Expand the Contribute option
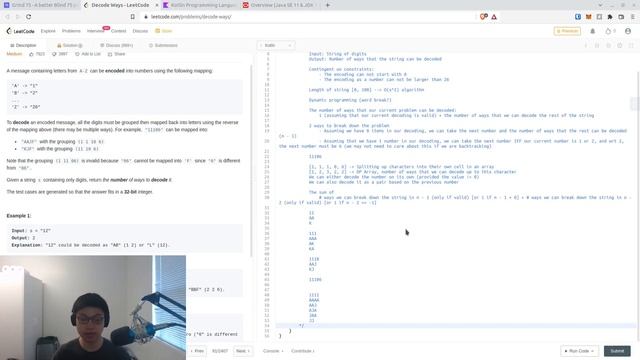This screenshot has height=360, width=640. (302, 351)
